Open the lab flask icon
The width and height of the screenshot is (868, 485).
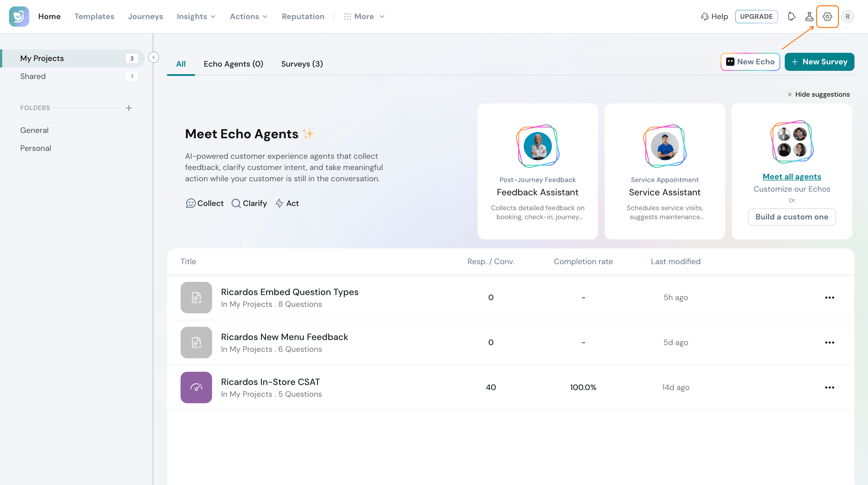click(x=809, y=17)
